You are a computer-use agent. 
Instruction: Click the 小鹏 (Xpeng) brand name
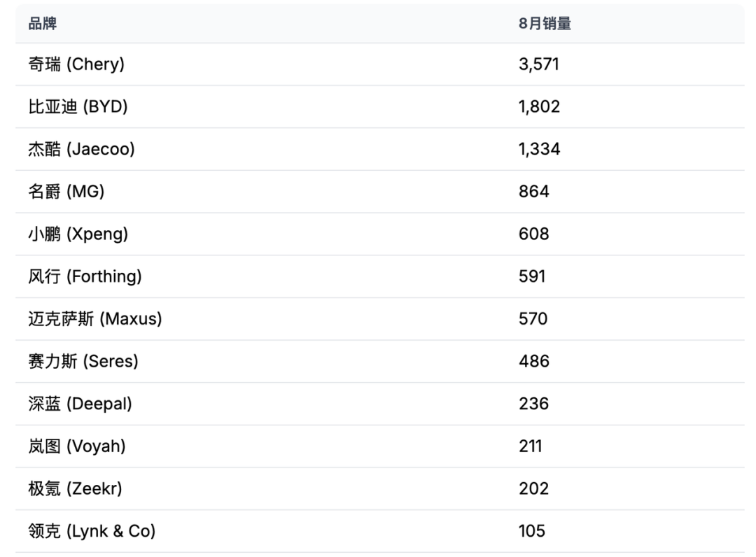pyautogui.click(x=78, y=234)
